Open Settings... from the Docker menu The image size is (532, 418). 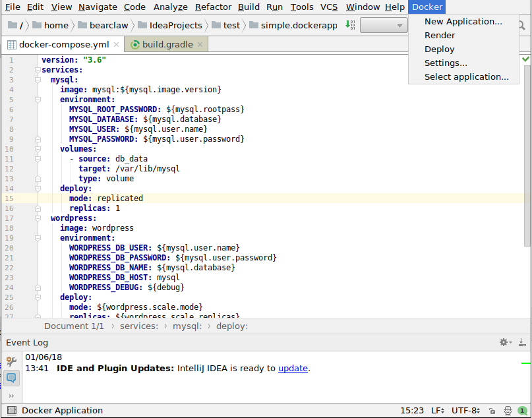[463, 63]
